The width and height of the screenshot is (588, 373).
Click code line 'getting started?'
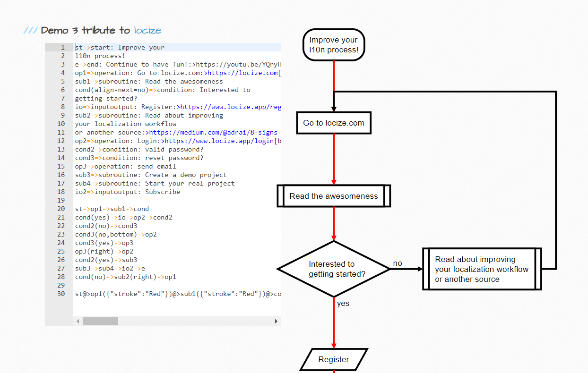tap(106, 98)
